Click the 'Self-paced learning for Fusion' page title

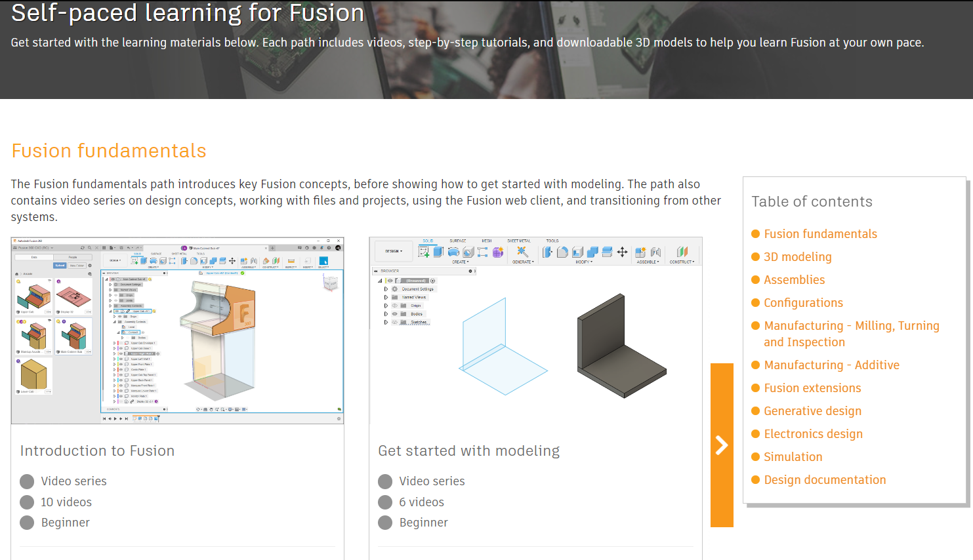(188, 13)
